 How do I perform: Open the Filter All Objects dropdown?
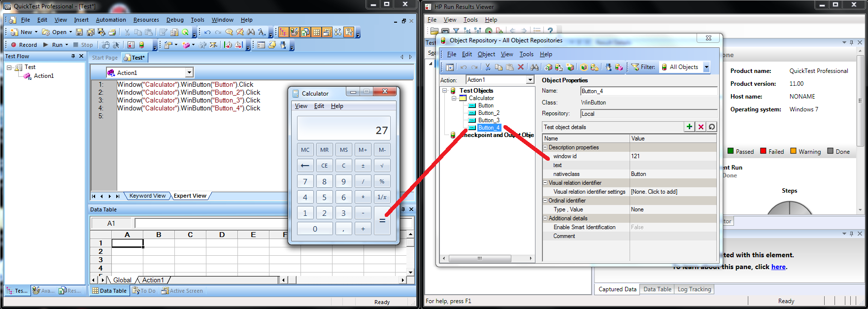(x=706, y=67)
